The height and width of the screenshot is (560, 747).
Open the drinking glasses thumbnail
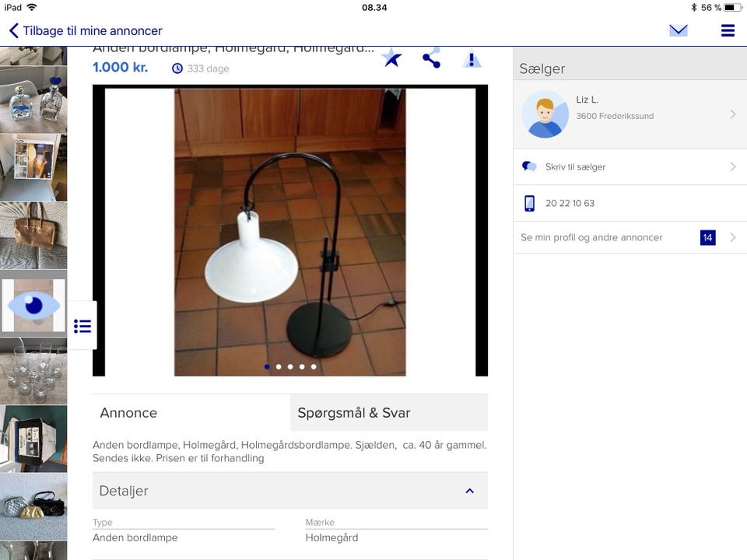coord(33,372)
